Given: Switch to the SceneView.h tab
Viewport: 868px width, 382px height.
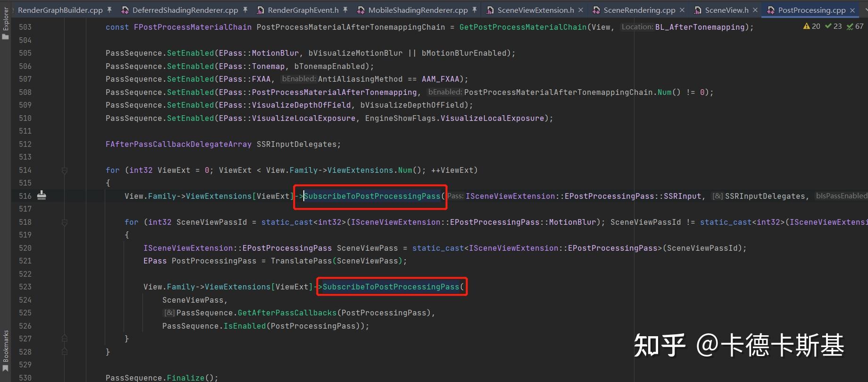Looking at the screenshot, I should click(x=727, y=10).
